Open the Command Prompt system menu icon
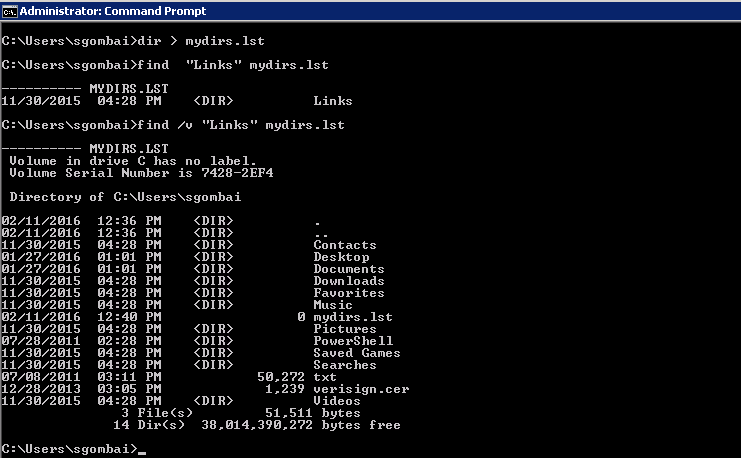The height and width of the screenshot is (458, 741). point(9,11)
